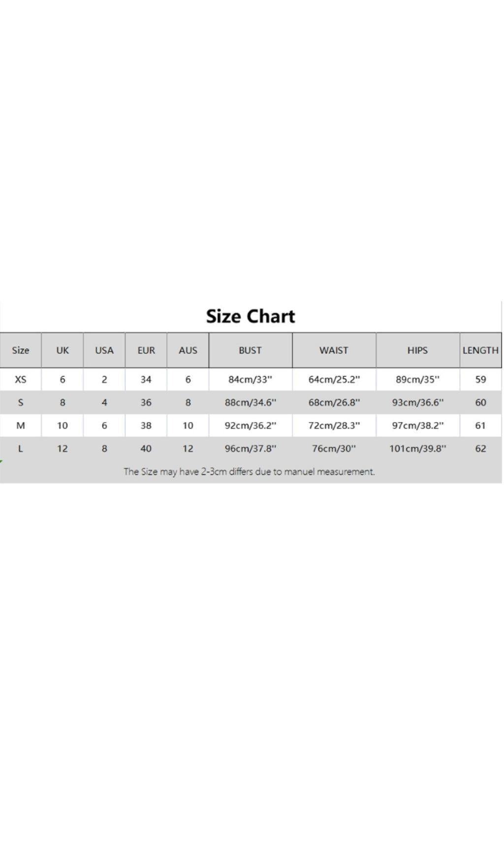This screenshot has width=504, height=857.
Task: Select the USA column header
Action: click(x=104, y=350)
